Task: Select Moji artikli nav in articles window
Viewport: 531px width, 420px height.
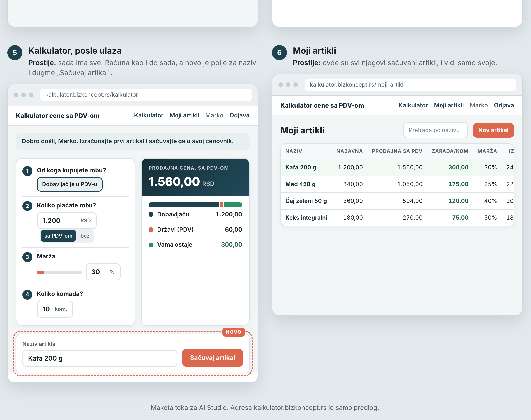Action: click(449, 105)
